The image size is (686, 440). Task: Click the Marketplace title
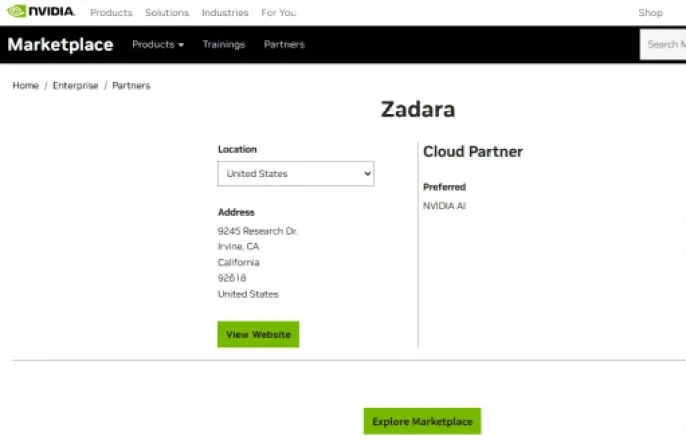point(60,45)
